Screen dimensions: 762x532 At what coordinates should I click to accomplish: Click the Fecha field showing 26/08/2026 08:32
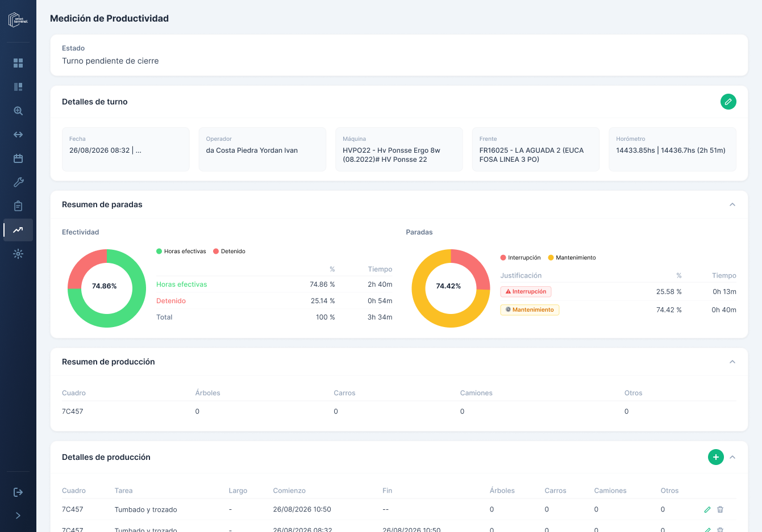coord(126,149)
